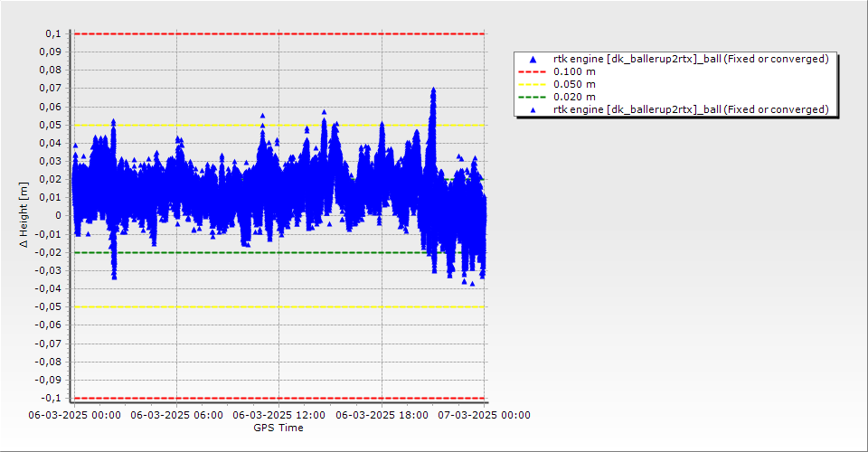Click the 06-03-2025 06:00 time label

pos(176,415)
